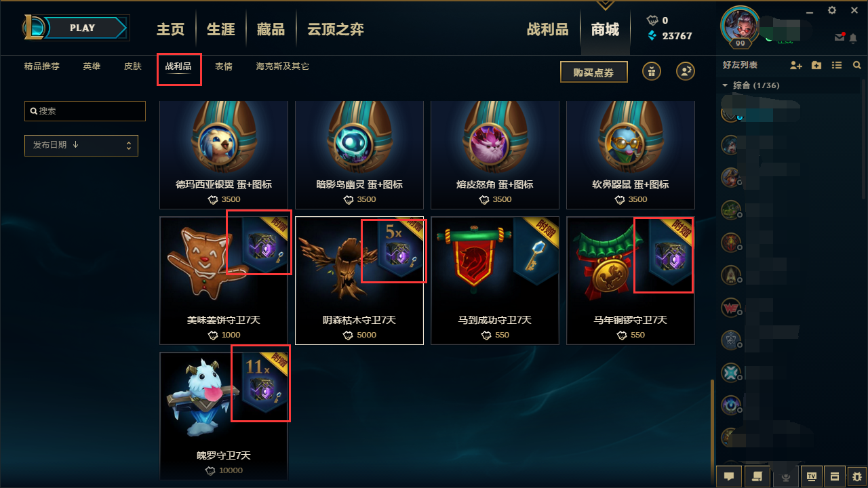Click the PLAY button

point(83,28)
